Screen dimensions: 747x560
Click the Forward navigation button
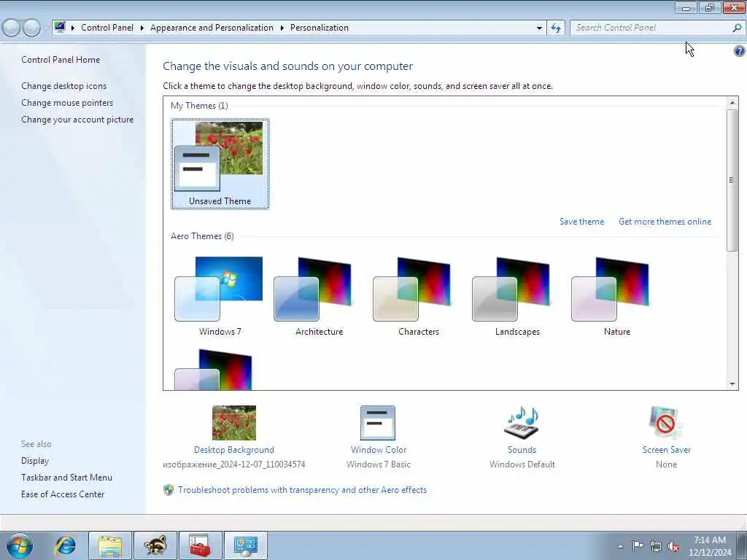(31, 28)
